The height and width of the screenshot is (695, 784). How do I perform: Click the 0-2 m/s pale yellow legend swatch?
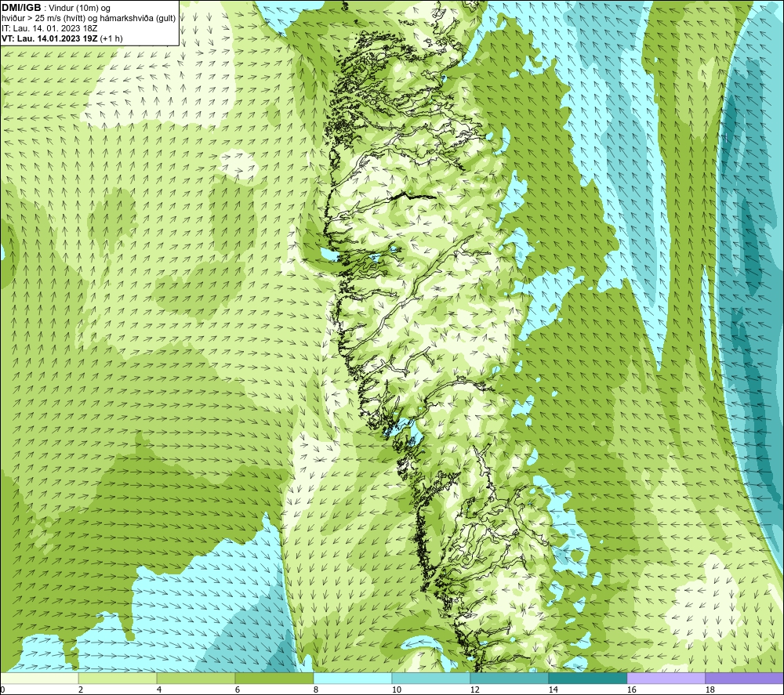tap(39, 679)
